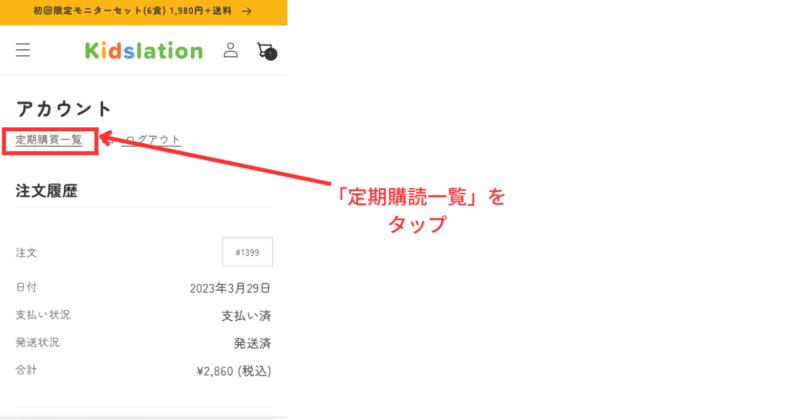The width and height of the screenshot is (800, 420).
Task: Open the hamburger navigation menu
Action: pyautogui.click(x=23, y=50)
